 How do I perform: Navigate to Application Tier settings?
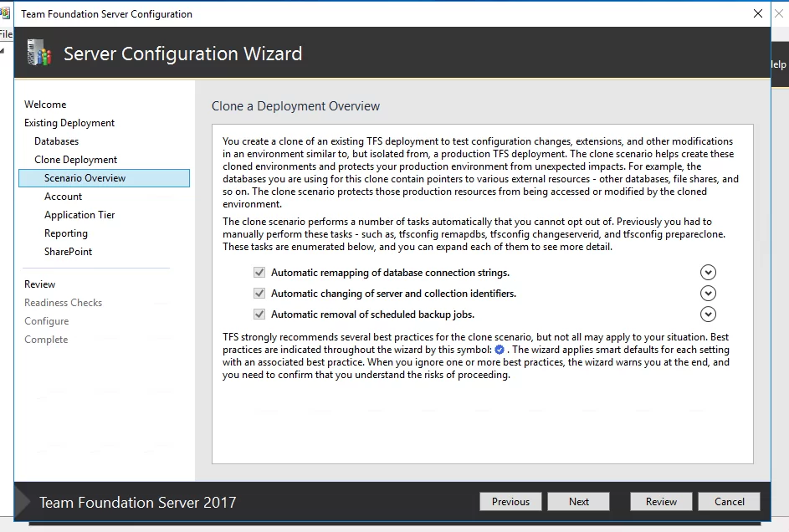click(79, 215)
